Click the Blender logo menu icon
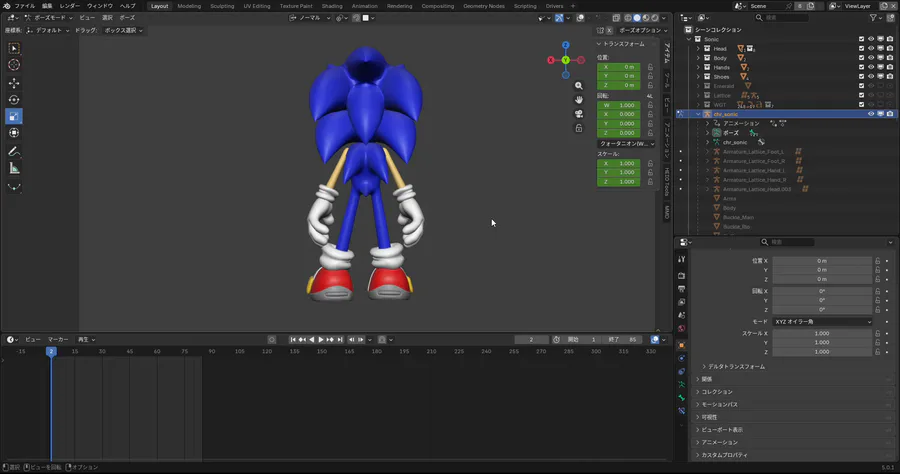 (x=6, y=6)
